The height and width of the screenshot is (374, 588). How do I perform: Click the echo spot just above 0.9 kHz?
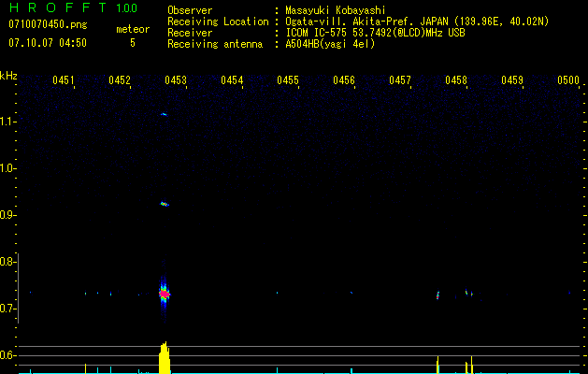click(x=165, y=204)
